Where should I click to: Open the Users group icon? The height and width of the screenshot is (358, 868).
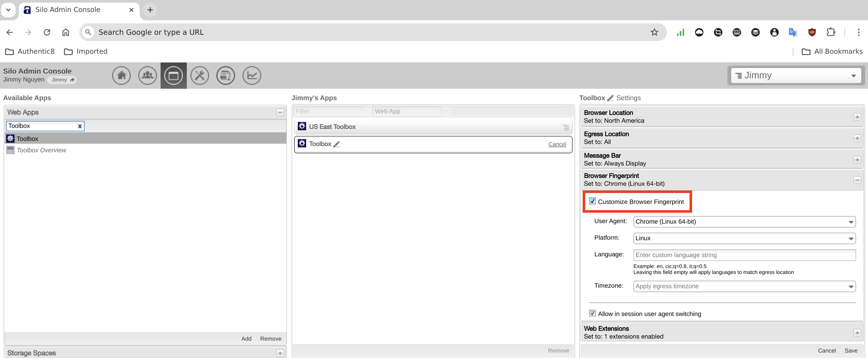pos(147,75)
